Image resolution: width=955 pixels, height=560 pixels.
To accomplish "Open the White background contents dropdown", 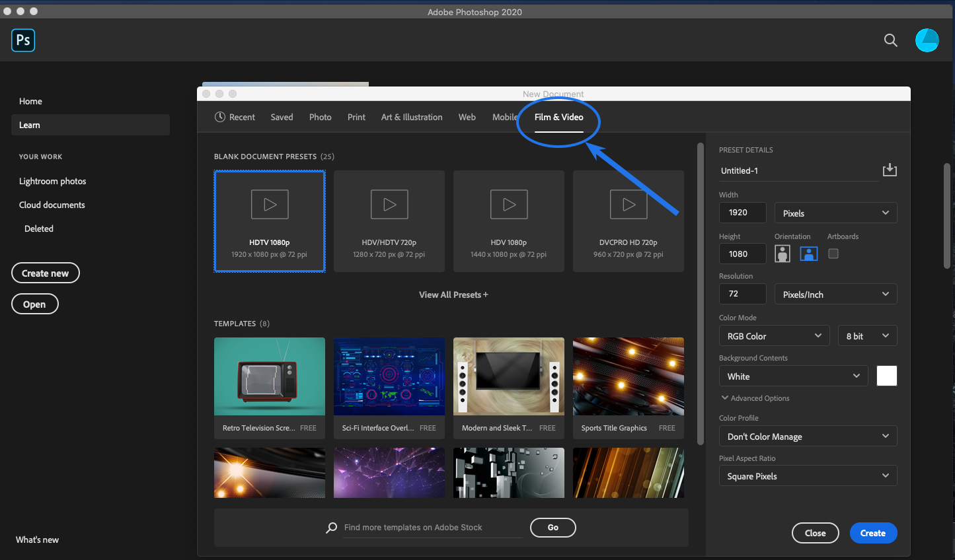I will (793, 376).
